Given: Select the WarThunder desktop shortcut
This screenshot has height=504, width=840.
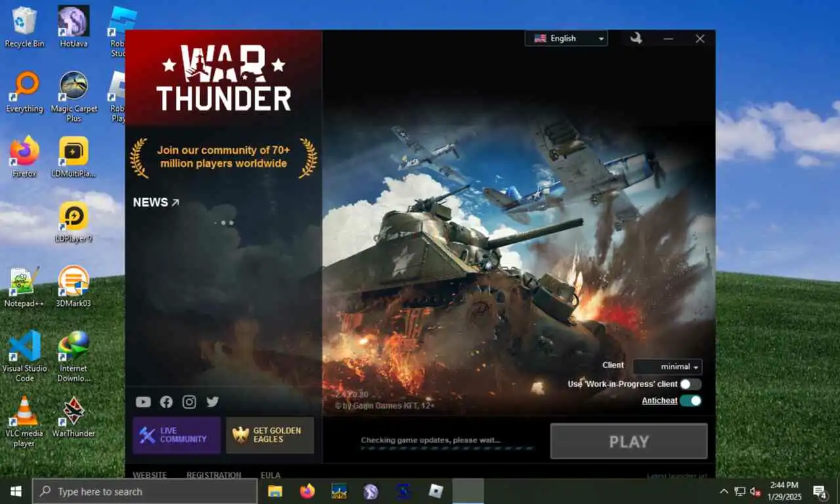Looking at the screenshot, I should pyautogui.click(x=73, y=416).
